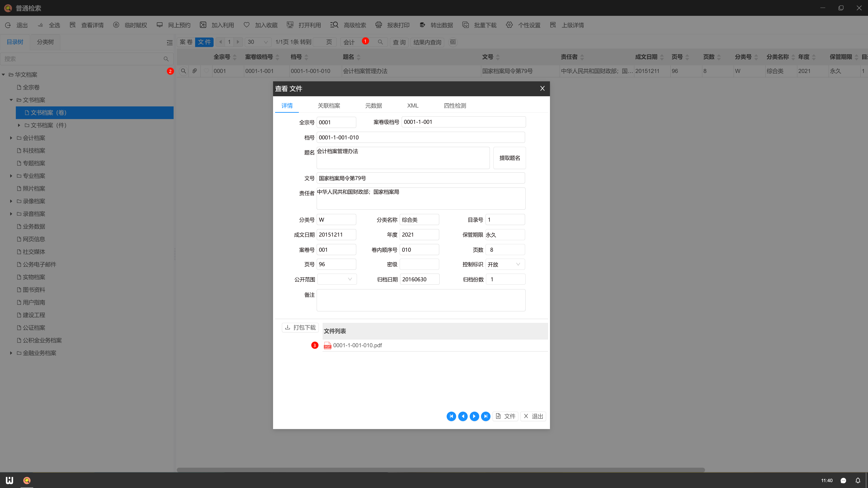Click the magnifier icon in the 0001 result row
The width and height of the screenshot is (868, 488).
click(183, 71)
